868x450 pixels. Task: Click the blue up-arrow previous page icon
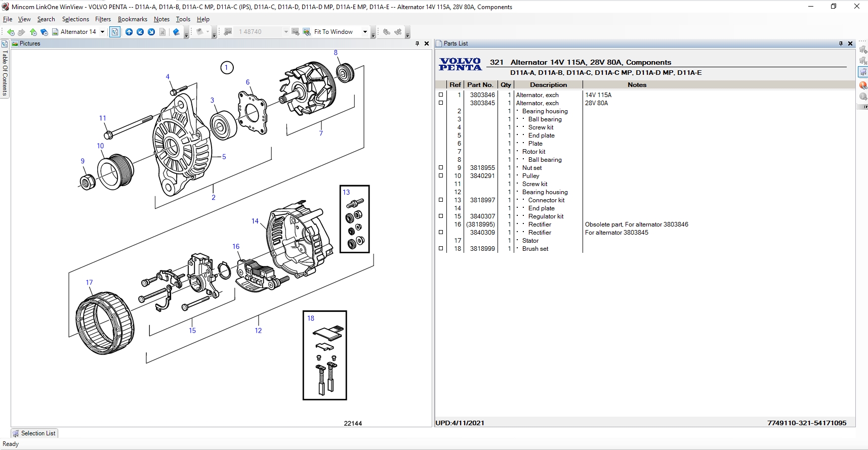129,32
